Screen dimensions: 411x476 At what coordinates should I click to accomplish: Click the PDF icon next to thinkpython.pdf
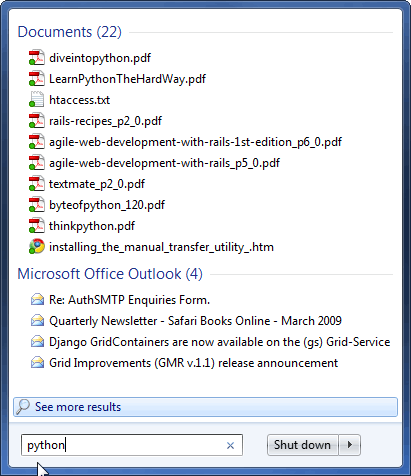coord(36,226)
